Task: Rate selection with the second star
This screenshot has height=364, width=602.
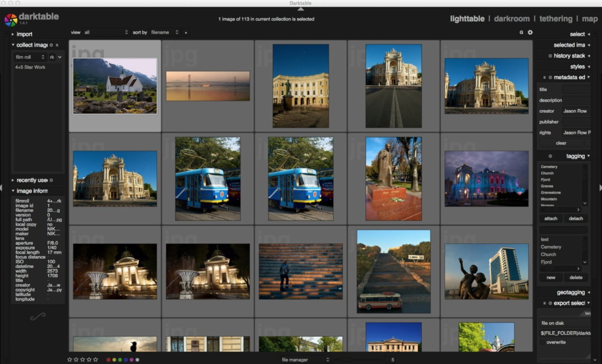Action: [x=76, y=360]
